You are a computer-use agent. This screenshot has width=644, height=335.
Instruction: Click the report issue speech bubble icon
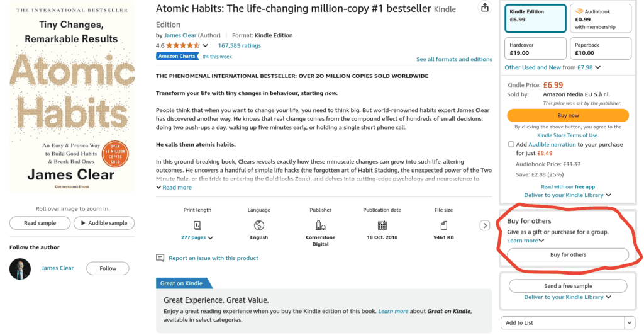pos(160,258)
